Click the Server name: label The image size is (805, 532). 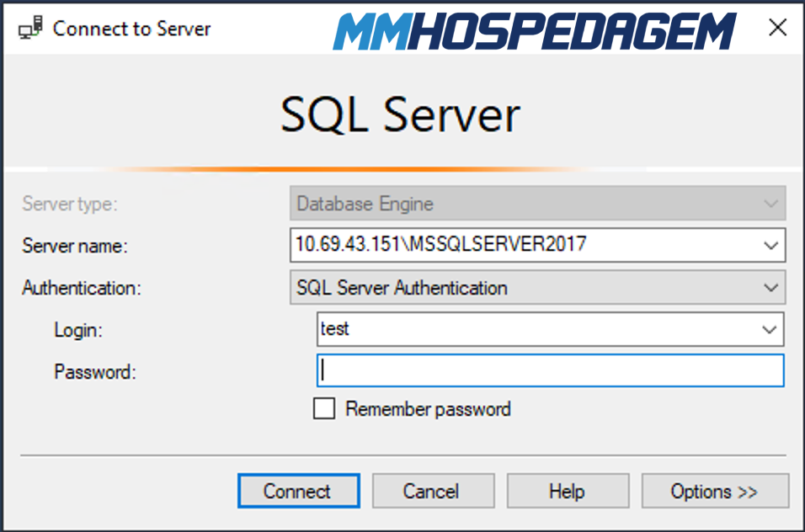(x=74, y=246)
